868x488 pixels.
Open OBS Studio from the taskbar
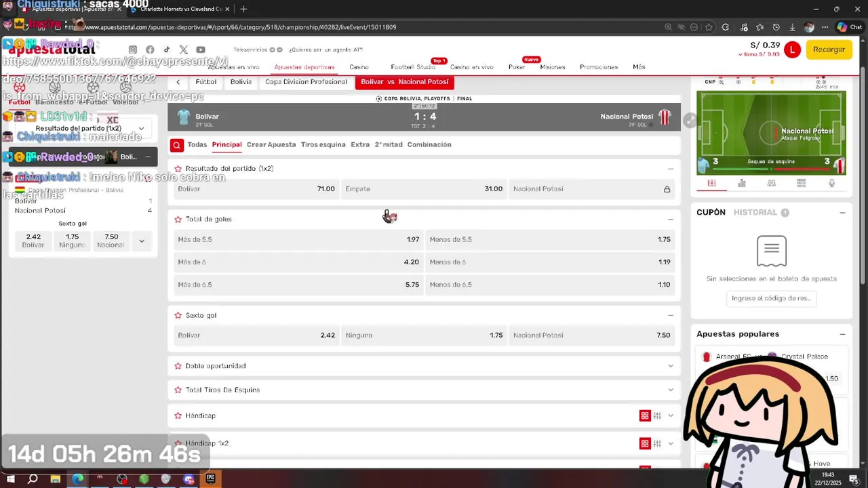[122, 479]
